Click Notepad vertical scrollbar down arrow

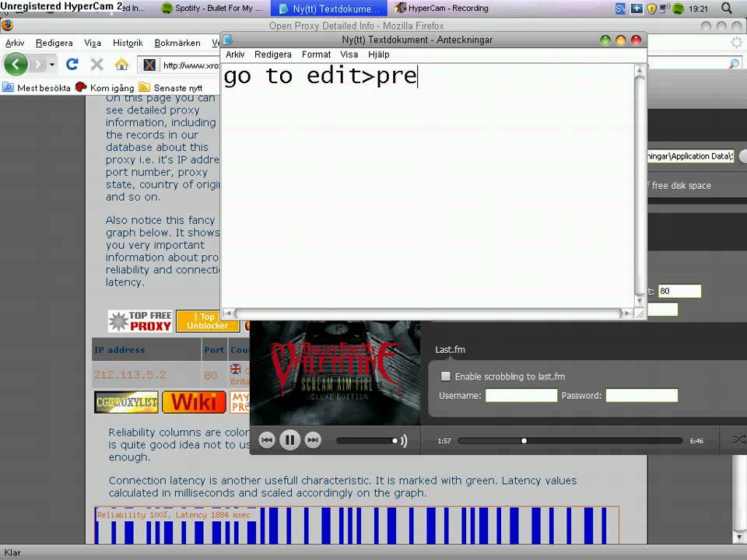(640, 300)
